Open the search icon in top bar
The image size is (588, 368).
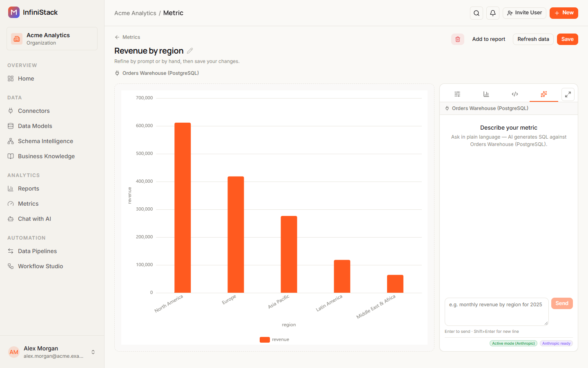tap(477, 13)
